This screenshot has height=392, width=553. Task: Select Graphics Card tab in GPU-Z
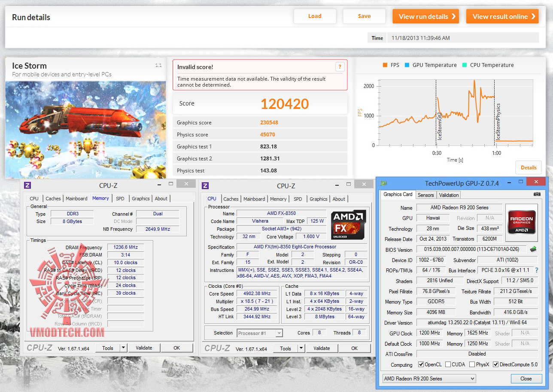pyautogui.click(x=398, y=194)
